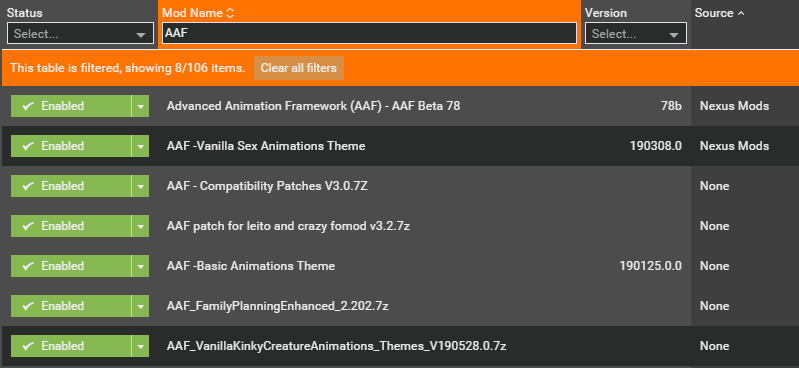Open status dropdown arrow for Basic Animations Theme

coord(140,266)
